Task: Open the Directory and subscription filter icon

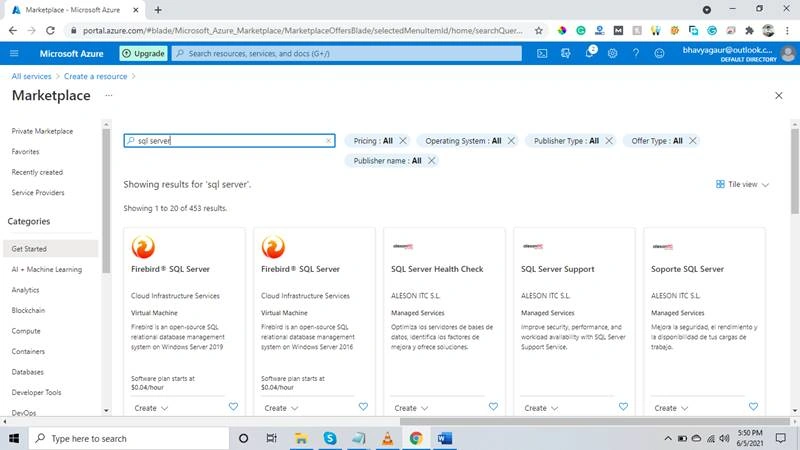Action: (565, 53)
